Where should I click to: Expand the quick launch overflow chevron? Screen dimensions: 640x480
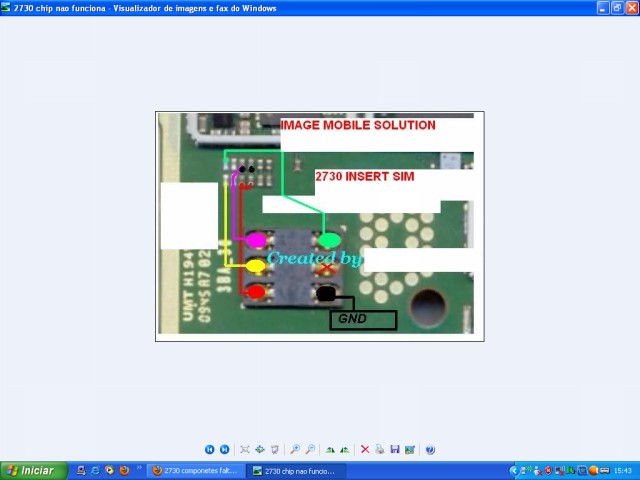[x=139, y=468]
